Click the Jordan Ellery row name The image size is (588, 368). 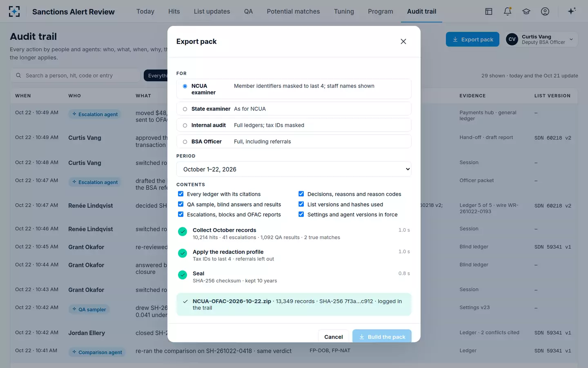tap(87, 333)
